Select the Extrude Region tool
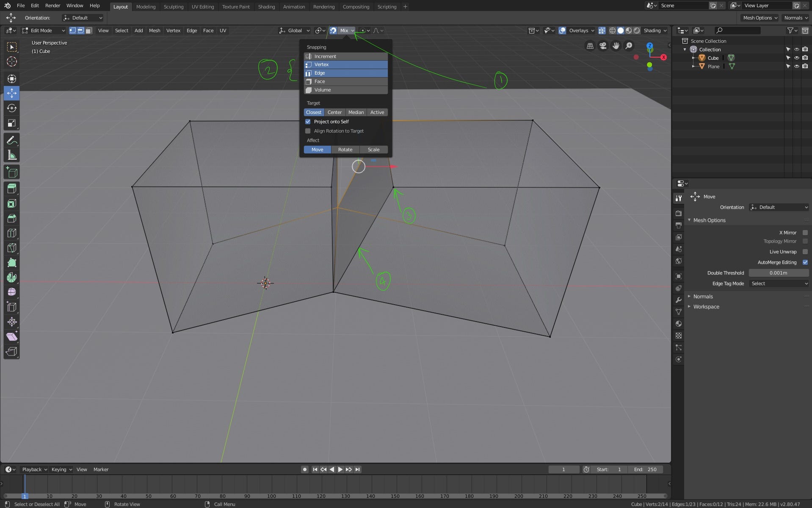 (x=12, y=189)
